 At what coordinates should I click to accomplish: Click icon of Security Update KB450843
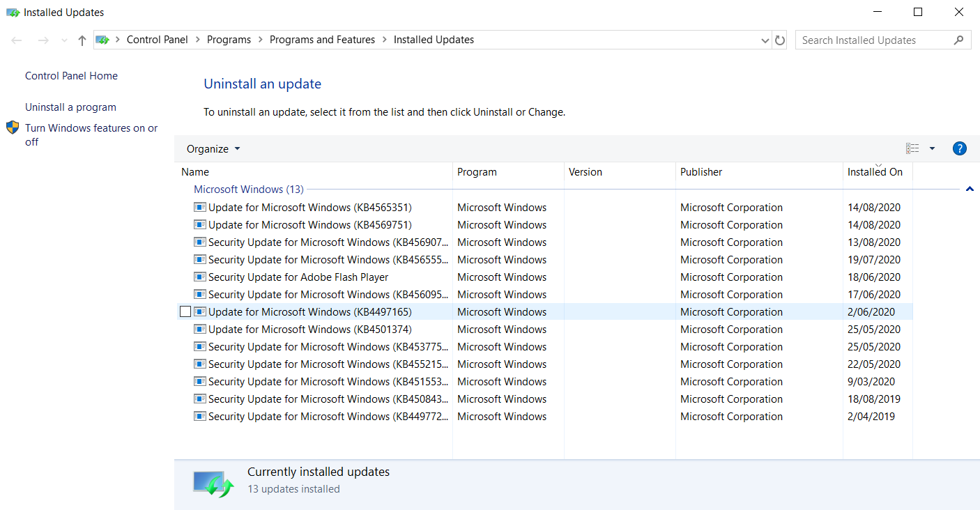[x=200, y=399]
